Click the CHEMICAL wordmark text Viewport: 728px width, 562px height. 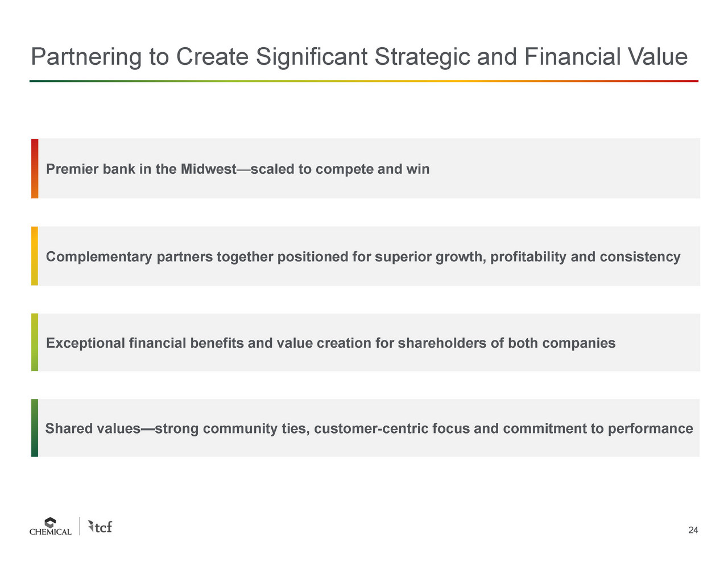[51, 532]
